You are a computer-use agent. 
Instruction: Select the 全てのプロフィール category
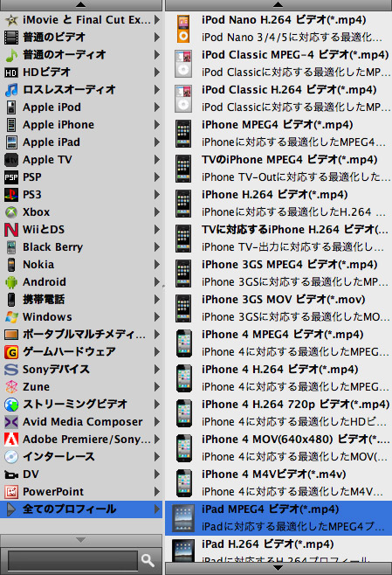[x=81, y=509]
